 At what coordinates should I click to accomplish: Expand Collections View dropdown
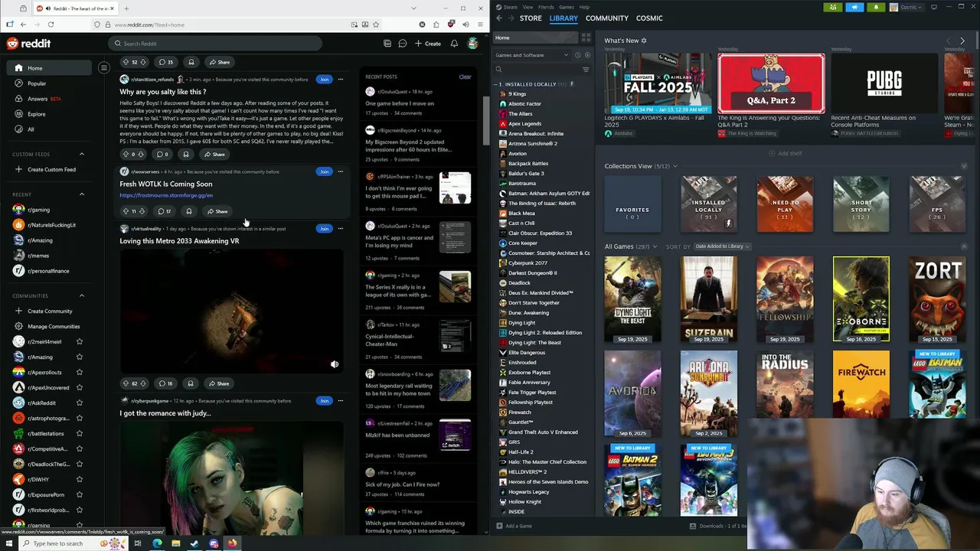(675, 166)
